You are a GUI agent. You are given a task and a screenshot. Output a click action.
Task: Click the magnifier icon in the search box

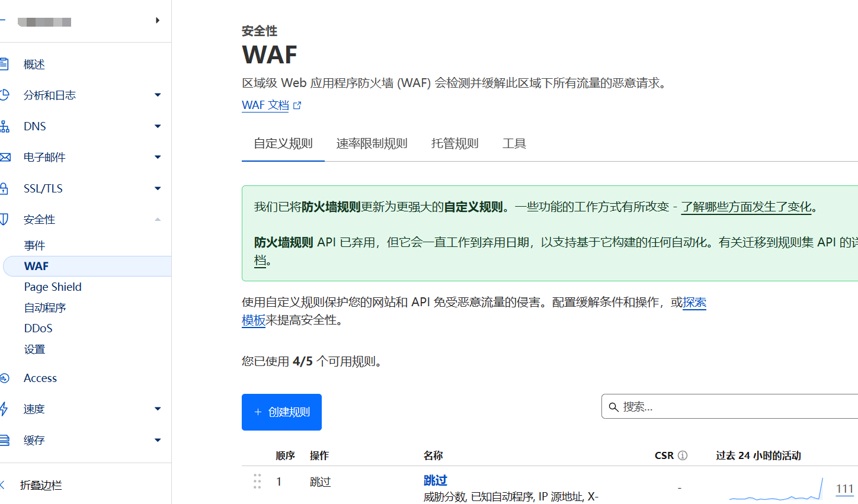[x=614, y=407]
